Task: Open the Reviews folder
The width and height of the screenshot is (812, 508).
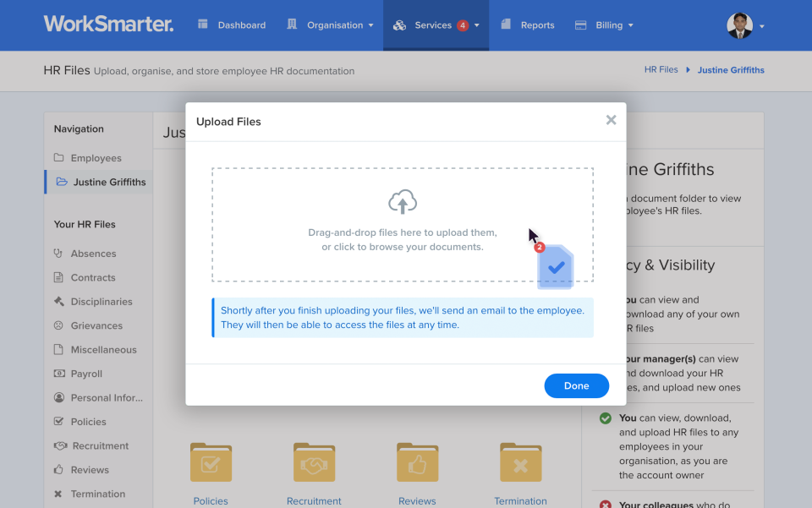Action: 417,462
